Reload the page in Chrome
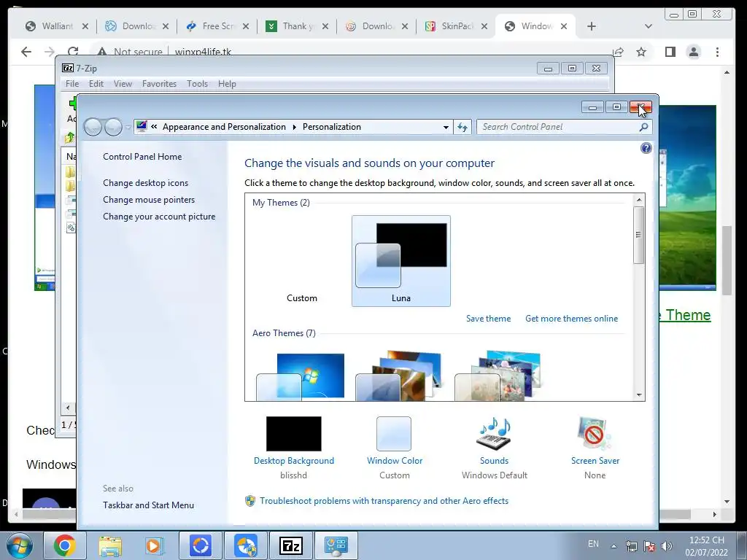Screen dimensions: 747x560 click(73, 52)
